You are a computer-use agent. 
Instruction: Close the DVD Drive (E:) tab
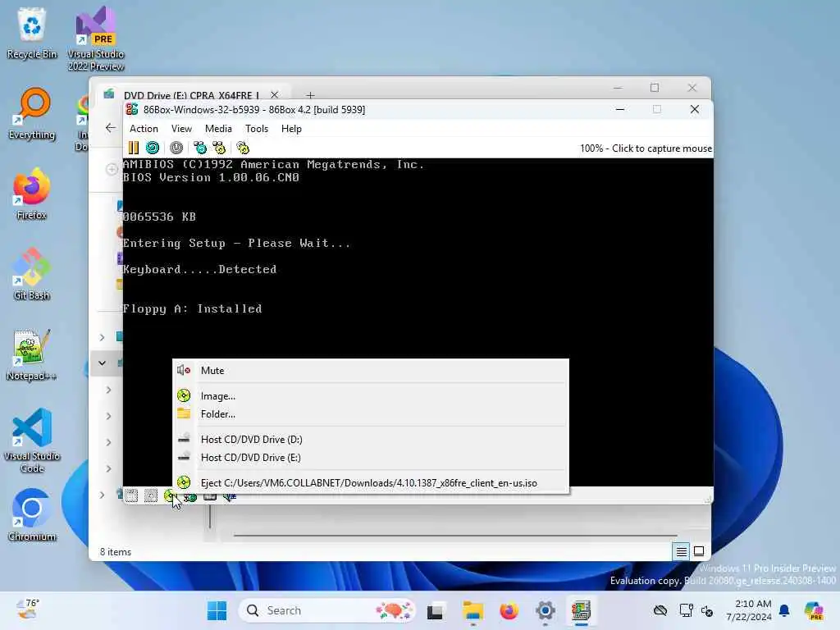pyautogui.click(x=274, y=95)
